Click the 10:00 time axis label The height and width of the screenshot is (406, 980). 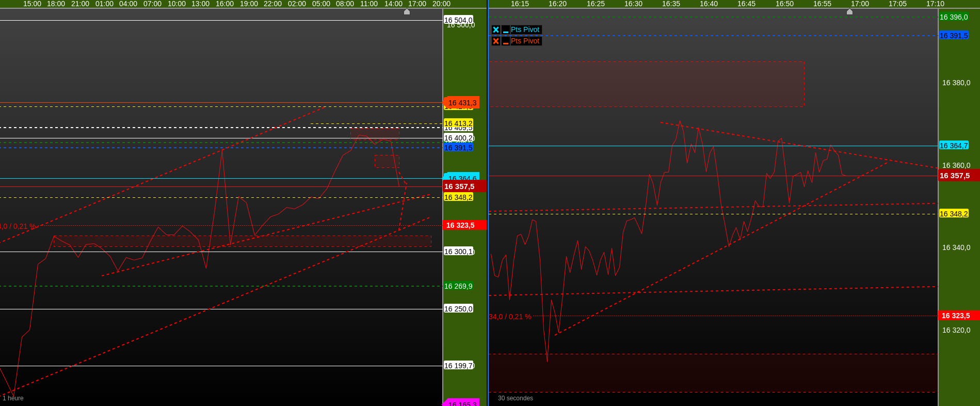point(176,4)
